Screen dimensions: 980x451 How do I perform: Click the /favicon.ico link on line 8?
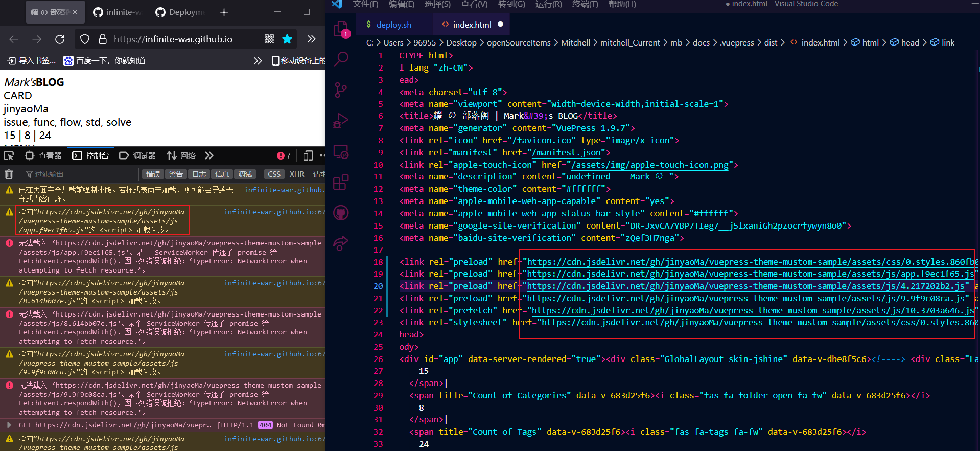coord(542,140)
